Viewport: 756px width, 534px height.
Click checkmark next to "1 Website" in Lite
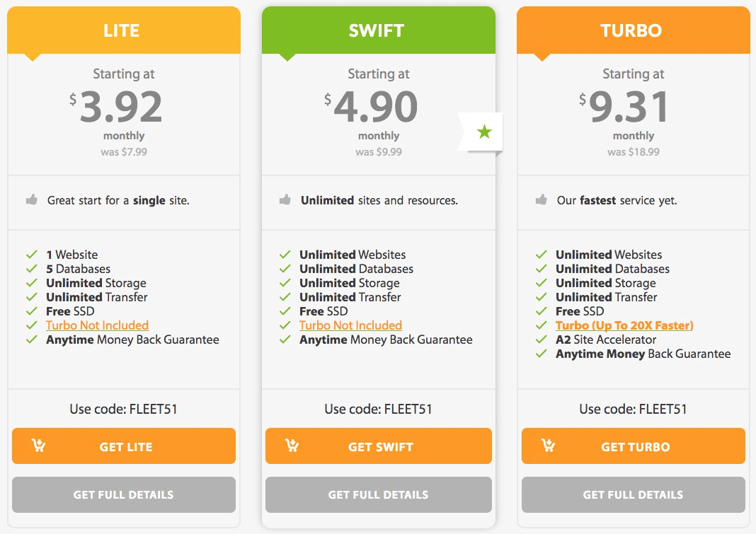(x=32, y=255)
